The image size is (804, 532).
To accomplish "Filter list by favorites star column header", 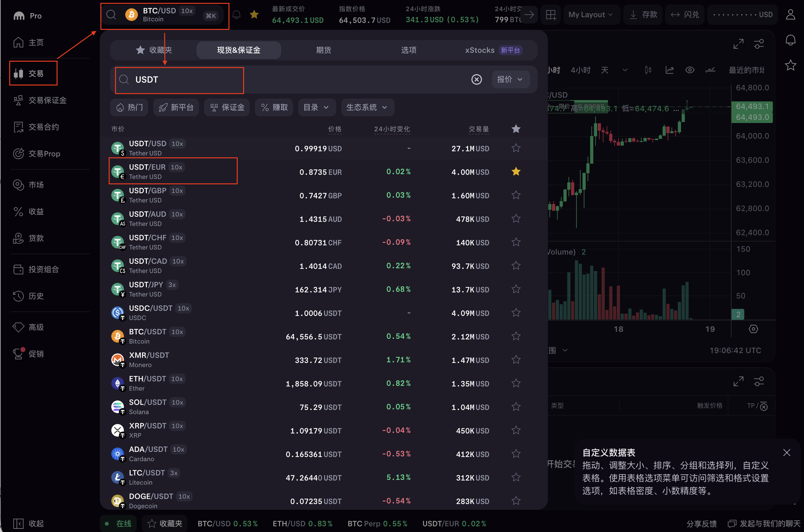I will point(516,129).
